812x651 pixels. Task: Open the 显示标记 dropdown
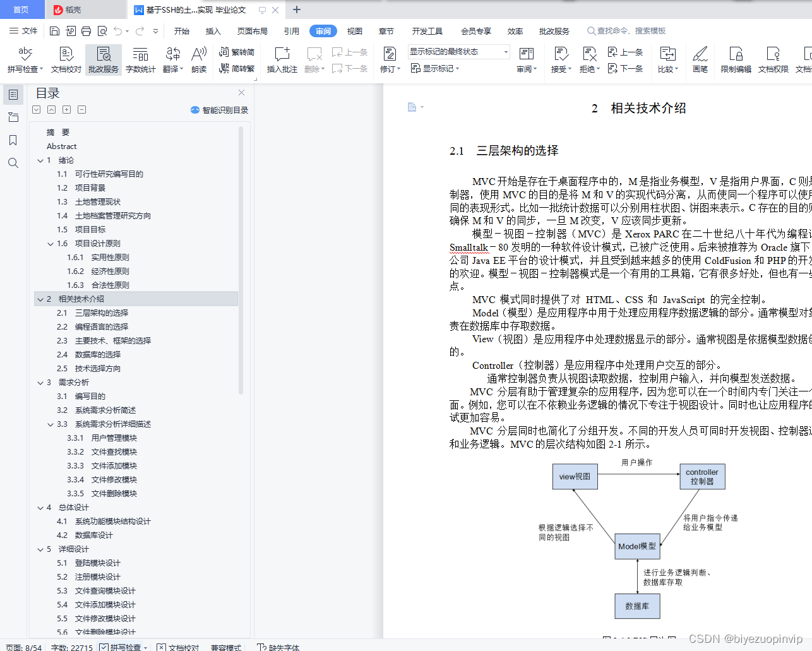pos(435,68)
